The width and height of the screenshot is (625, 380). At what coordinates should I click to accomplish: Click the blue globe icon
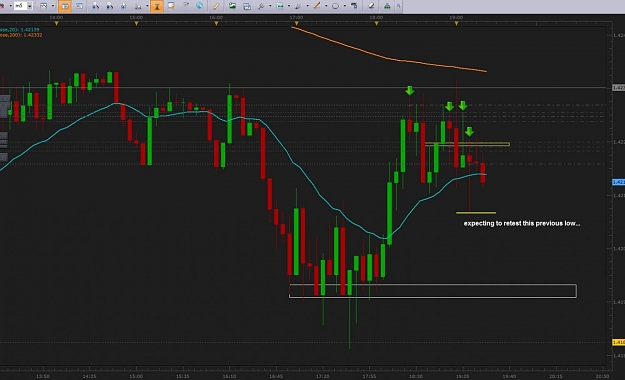click(x=199, y=6)
